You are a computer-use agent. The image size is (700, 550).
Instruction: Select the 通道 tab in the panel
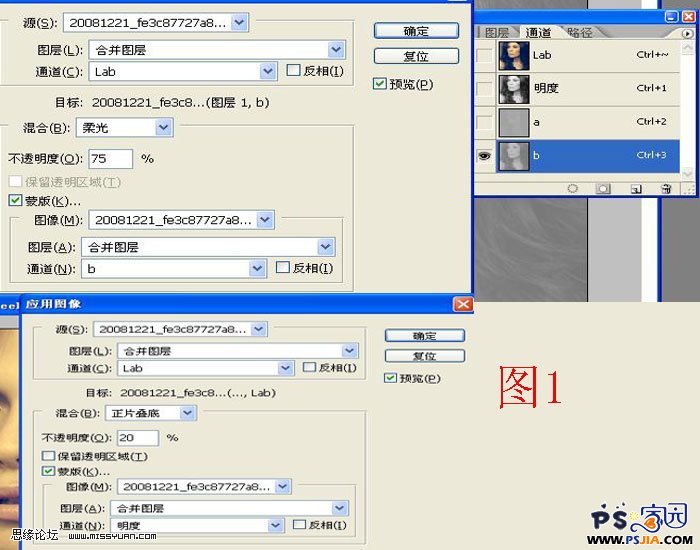538,33
